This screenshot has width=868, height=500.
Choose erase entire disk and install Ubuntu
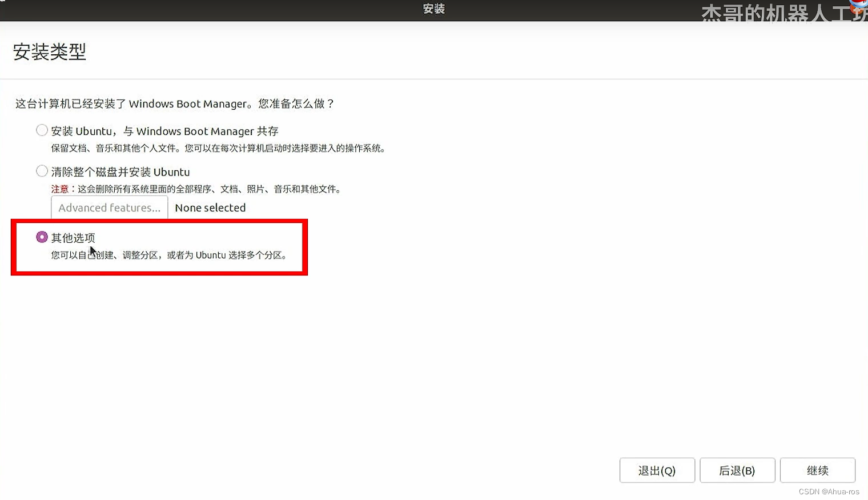click(42, 171)
